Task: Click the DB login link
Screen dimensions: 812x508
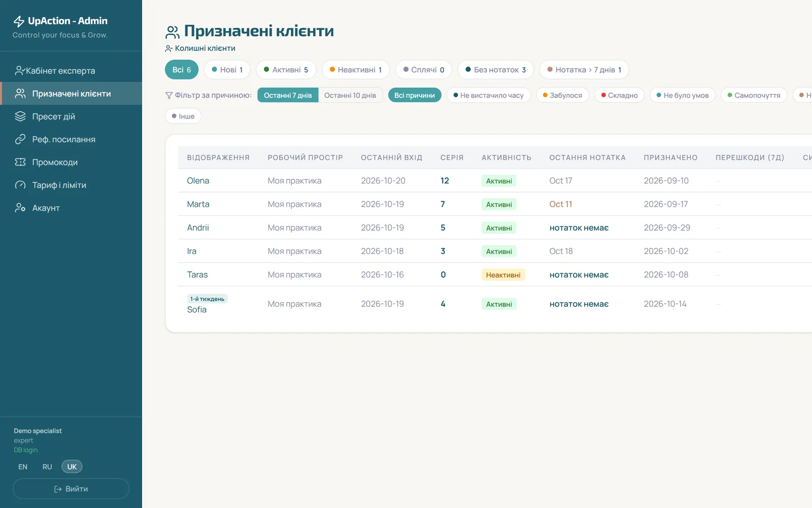Action: click(x=25, y=450)
